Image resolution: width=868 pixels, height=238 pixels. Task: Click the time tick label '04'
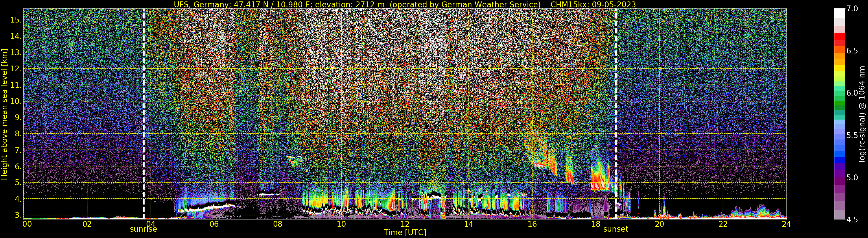pos(151,224)
